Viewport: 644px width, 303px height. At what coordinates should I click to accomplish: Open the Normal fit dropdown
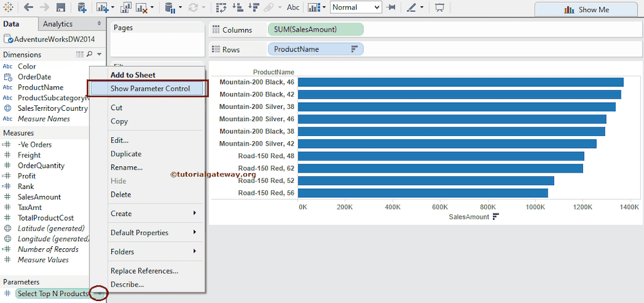click(356, 8)
